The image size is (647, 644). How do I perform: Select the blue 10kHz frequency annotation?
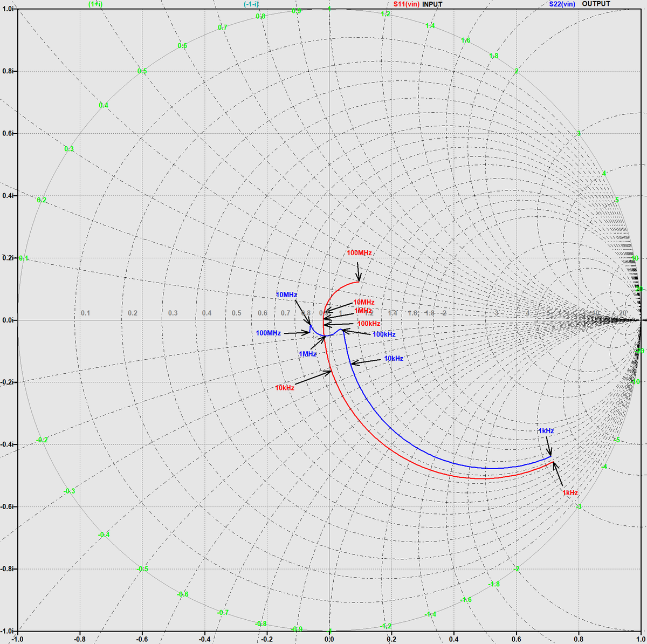pos(394,358)
